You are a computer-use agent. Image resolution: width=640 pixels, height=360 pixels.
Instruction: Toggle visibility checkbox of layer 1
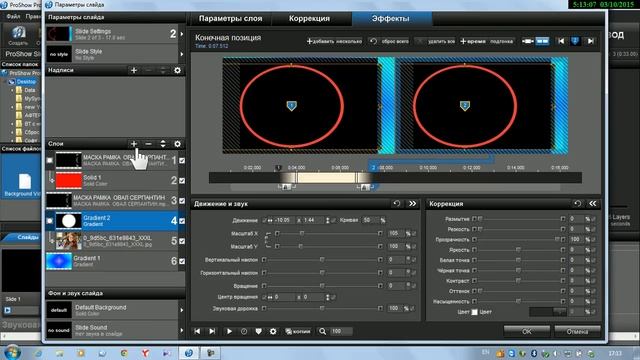(x=182, y=160)
